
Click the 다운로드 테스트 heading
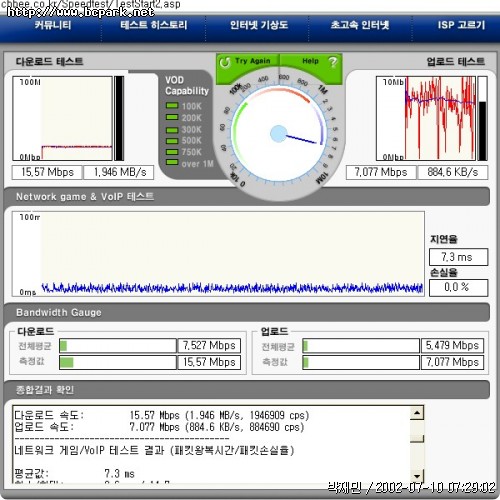pos(49,62)
